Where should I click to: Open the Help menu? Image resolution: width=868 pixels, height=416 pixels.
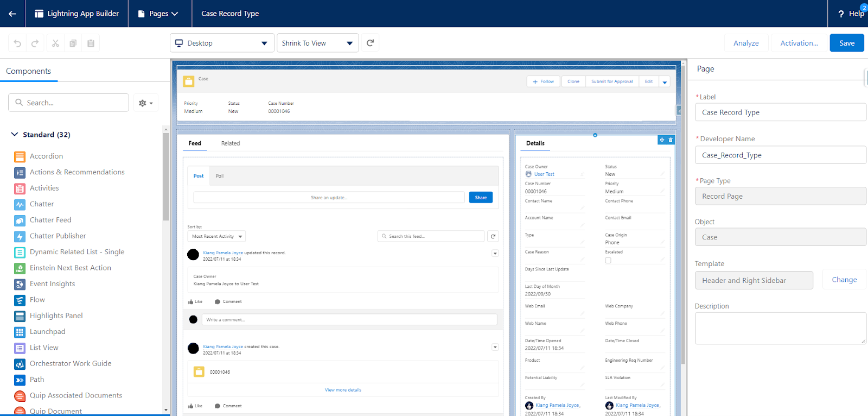point(851,14)
